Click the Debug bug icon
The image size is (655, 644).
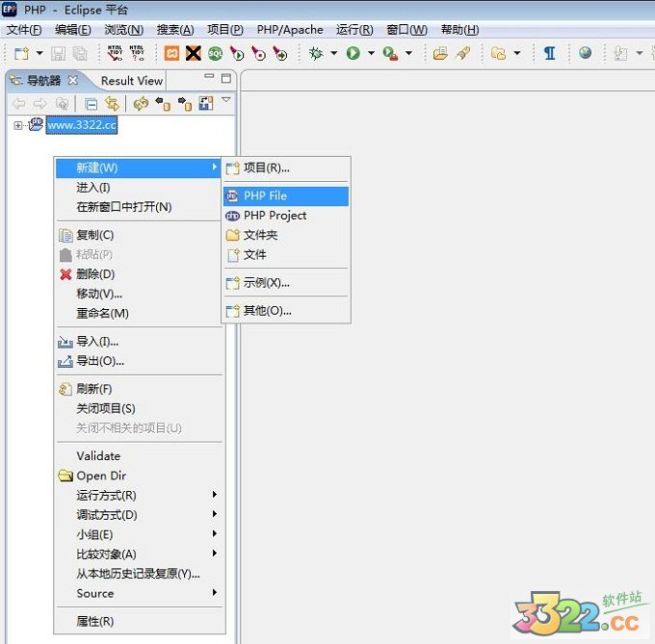tap(316, 54)
